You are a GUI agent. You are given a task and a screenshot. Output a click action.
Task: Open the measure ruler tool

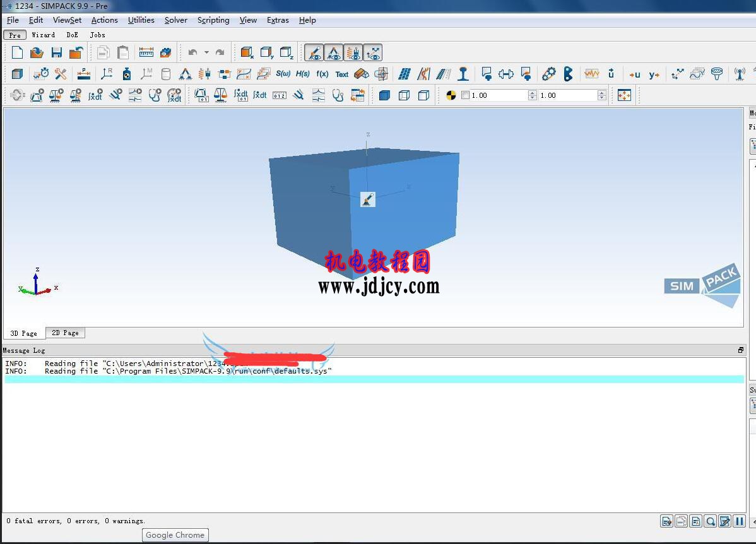coord(146,52)
